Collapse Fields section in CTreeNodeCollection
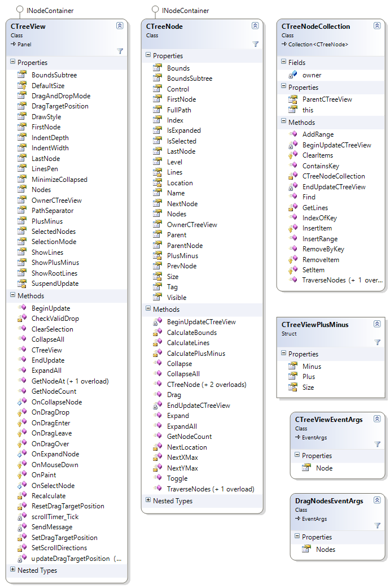Screen dimensions: 390x588 click(x=283, y=62)
